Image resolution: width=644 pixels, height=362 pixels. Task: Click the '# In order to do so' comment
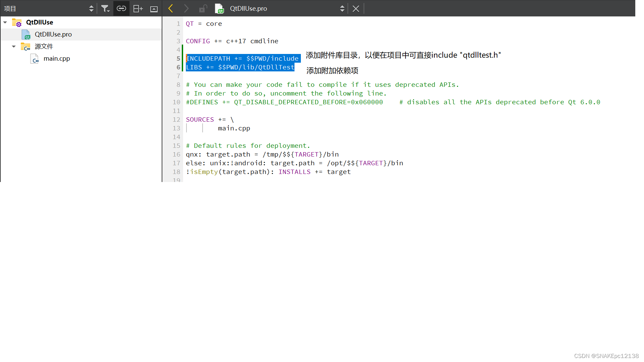286,93
